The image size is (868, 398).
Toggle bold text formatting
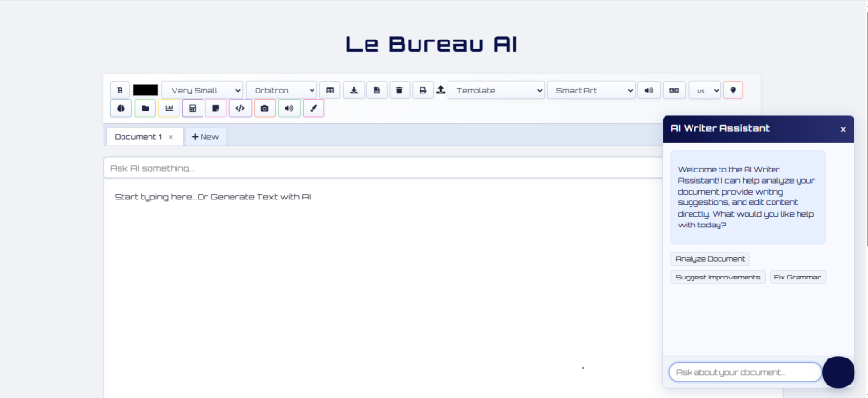(120, 90)
